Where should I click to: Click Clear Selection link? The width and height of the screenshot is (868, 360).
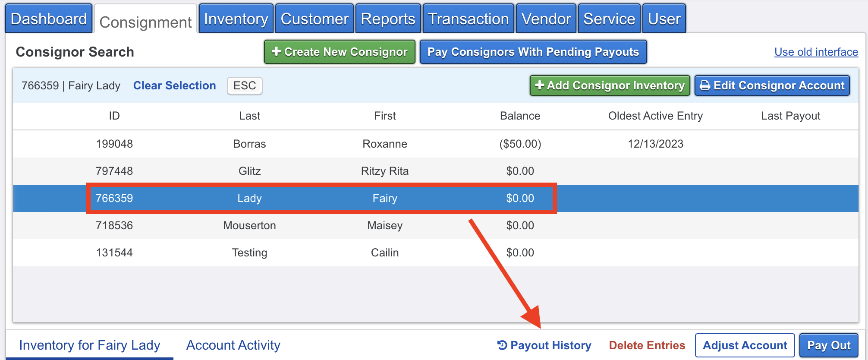pos(174,85)
